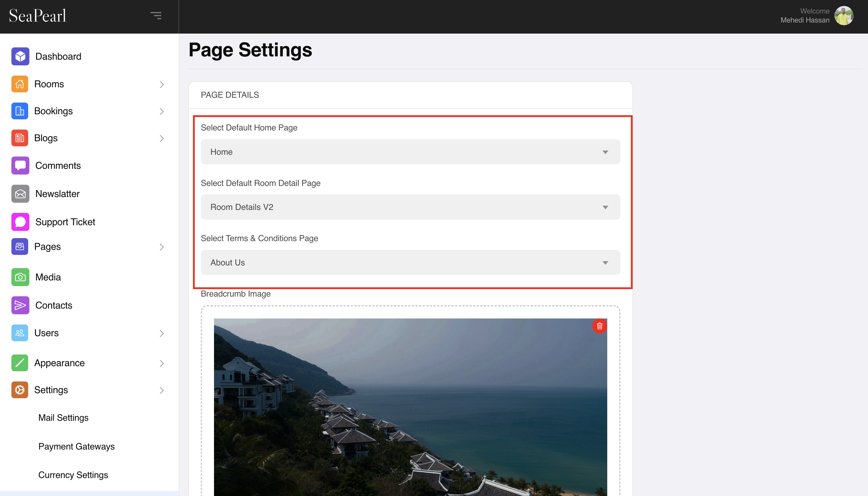
Task: Click the Newslatter envelope icon
Action: coord(20,193)
